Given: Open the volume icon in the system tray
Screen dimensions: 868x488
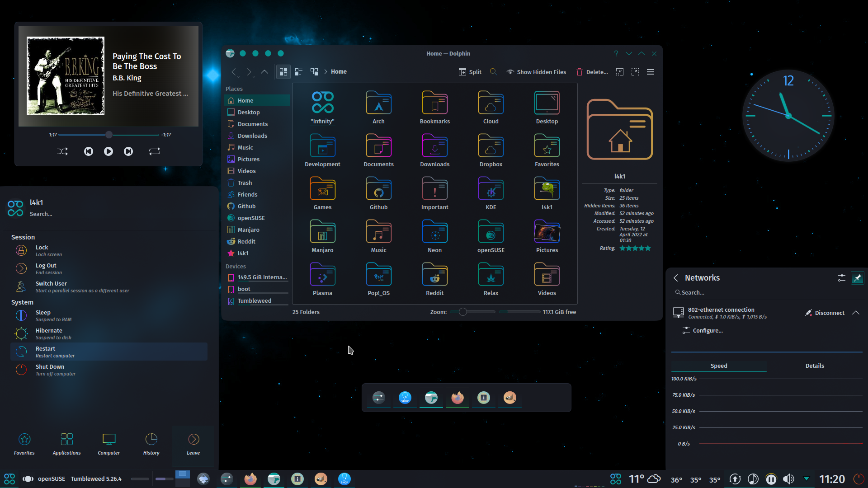Looking at the screenshot, I should [789, 479].
